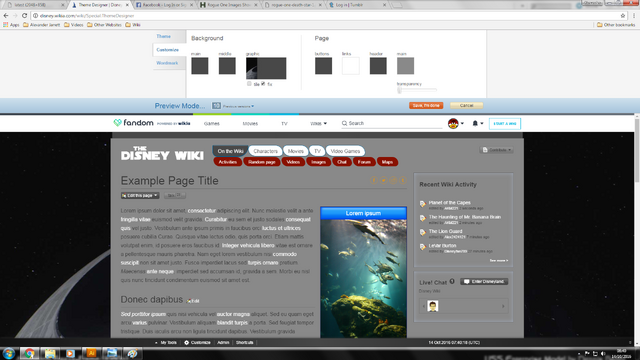This screenshot has height=360, width=640.
Task: Click the Page links color swatch
Action: (351, 66)
